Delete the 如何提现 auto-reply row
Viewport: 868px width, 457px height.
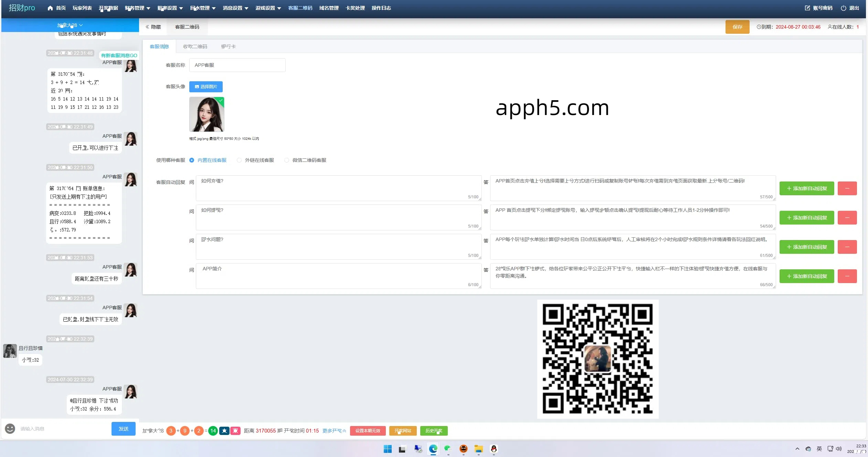click(x=847, y=218)
